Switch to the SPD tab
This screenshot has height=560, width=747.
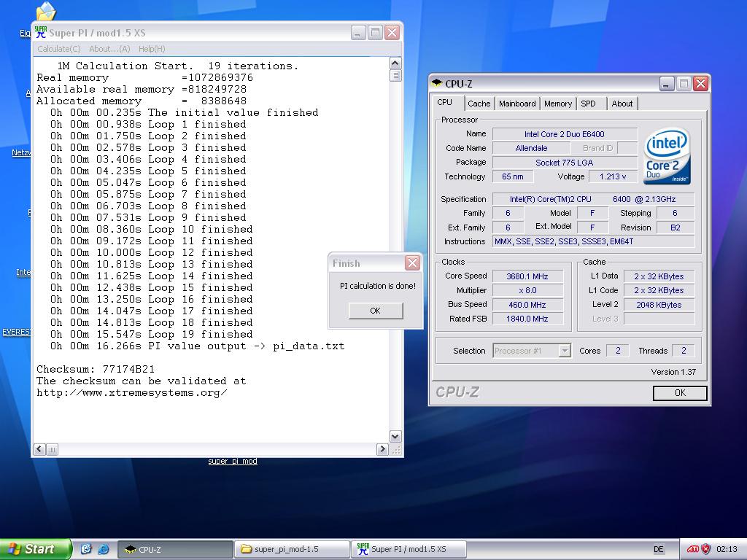(589, 104)
